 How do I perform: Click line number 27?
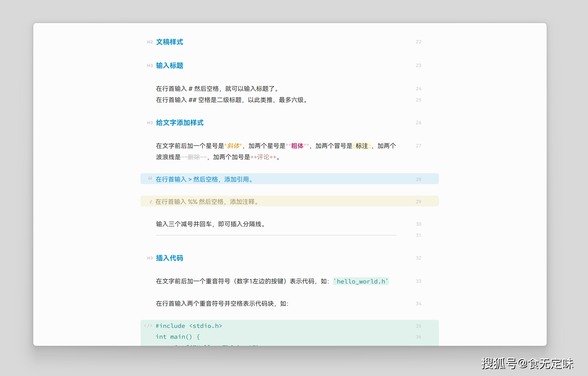point(418,146)
